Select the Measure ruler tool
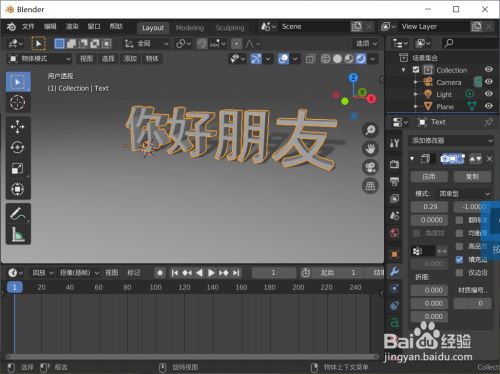The height and width of the screenshot is (374, 500). (x=18, y=234)
